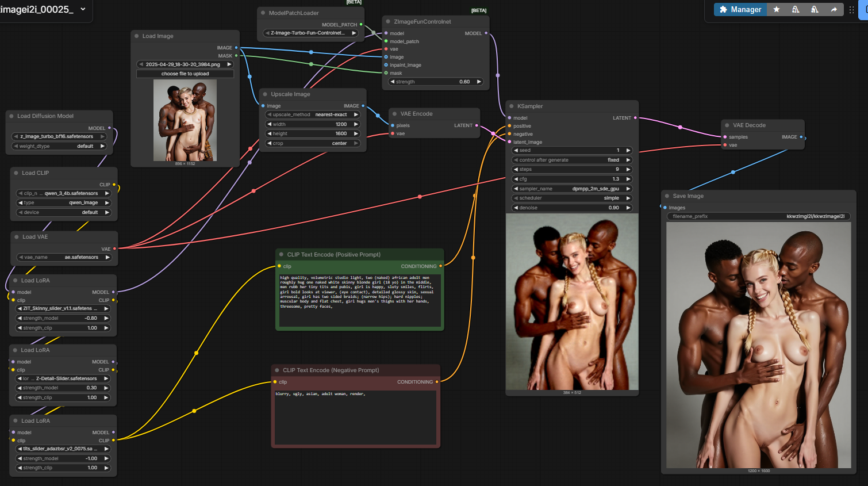The height and width of the screenshot is (486, 868).
Task: Click the MASK output port on Load Image
Action: [x=236, y=56]
